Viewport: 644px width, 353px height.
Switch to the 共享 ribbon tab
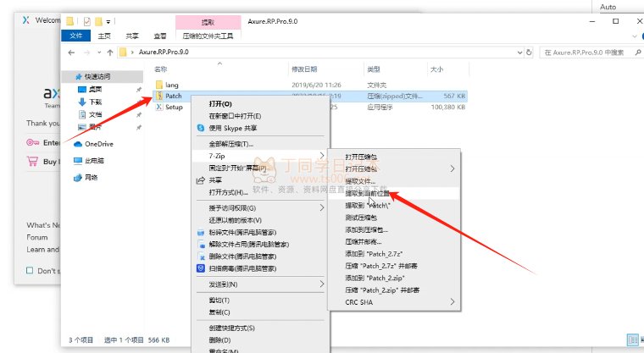[132, 36]
